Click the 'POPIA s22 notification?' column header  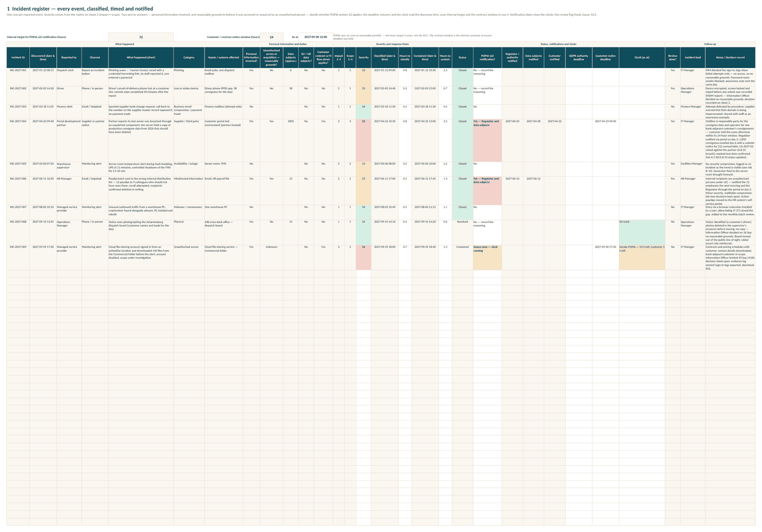[x=487, y=57]
